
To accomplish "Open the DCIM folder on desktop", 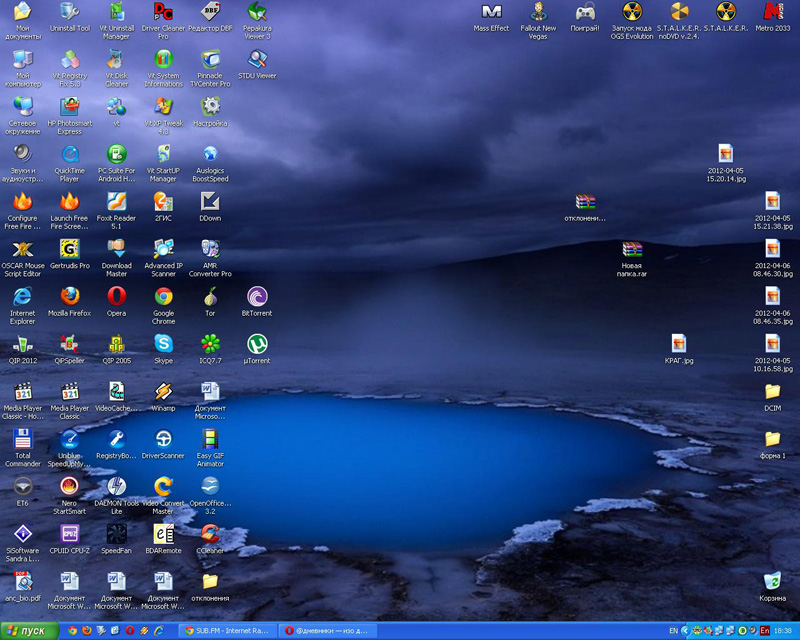I will pos(772,397).
